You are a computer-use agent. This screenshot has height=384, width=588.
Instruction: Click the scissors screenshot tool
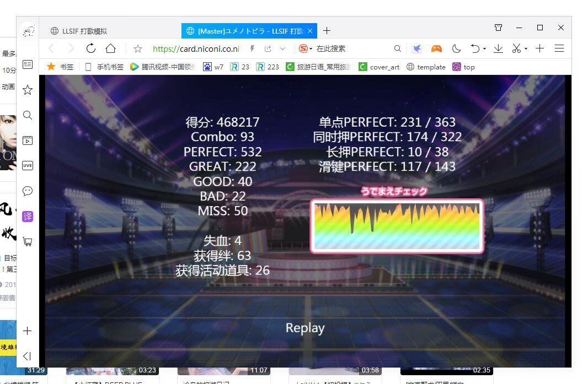click(x=517, y=48)
